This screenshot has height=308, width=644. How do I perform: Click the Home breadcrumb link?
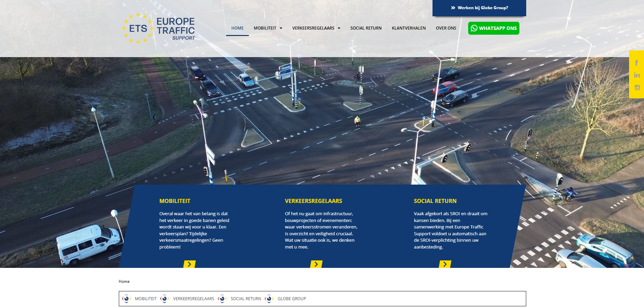[124, 281]
